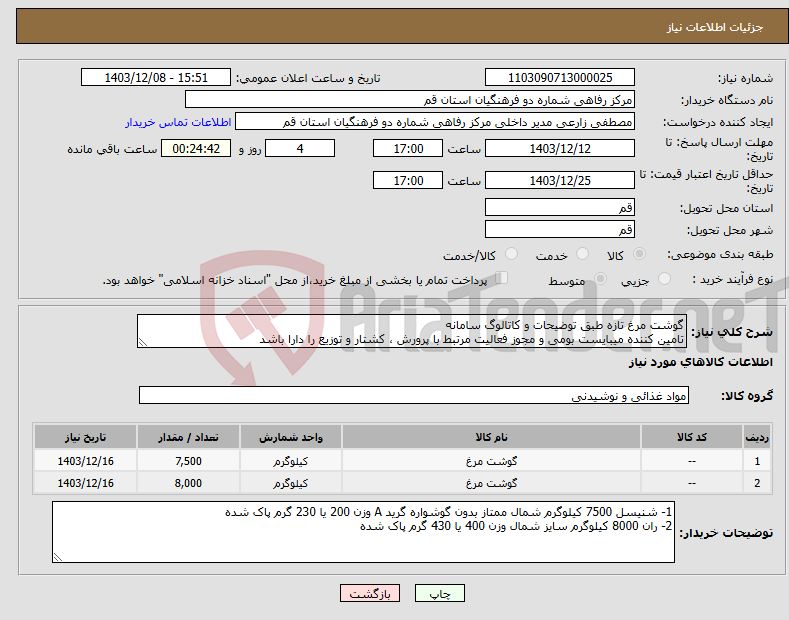Click delivery city field قم

coord(560,229)
